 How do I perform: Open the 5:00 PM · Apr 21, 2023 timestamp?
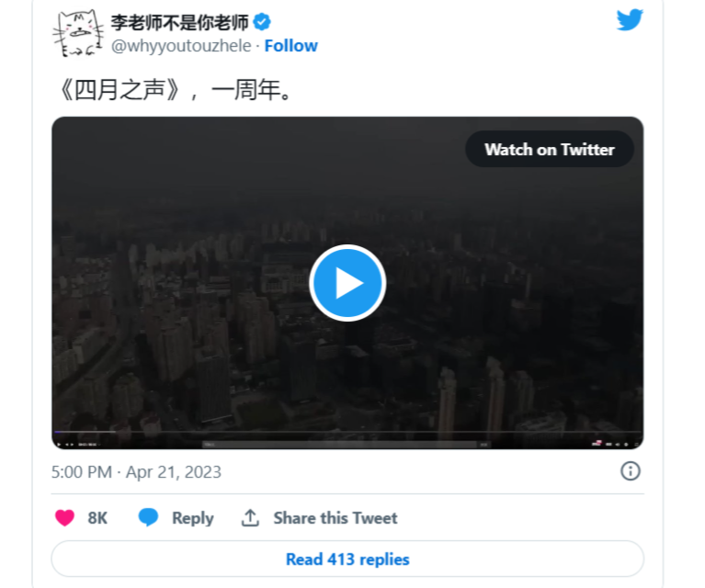pyautogui.click(x=136, y=472)
